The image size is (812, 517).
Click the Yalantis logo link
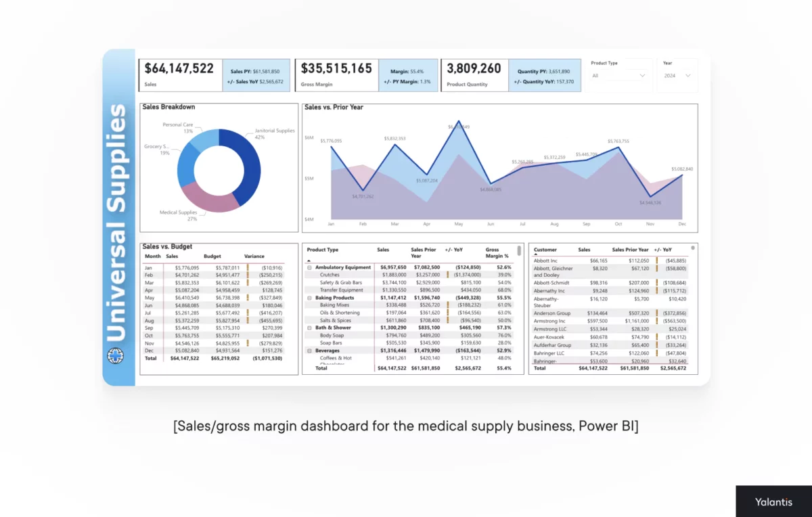click(x=773, y=501)
